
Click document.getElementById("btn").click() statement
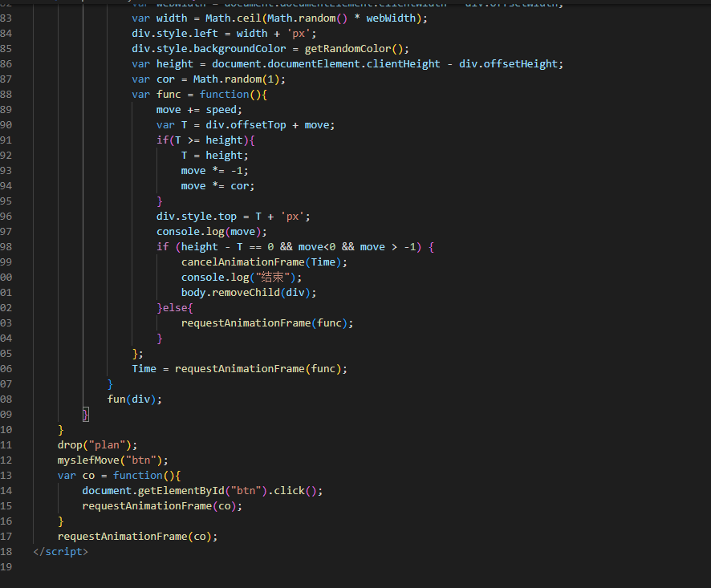(x=202, y=490)
